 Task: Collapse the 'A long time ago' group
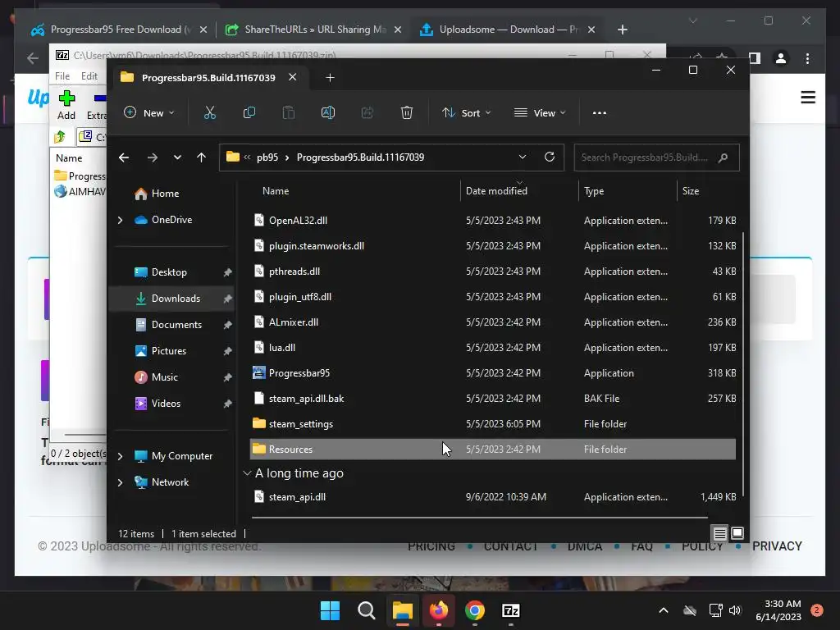(x=247, y=473)
